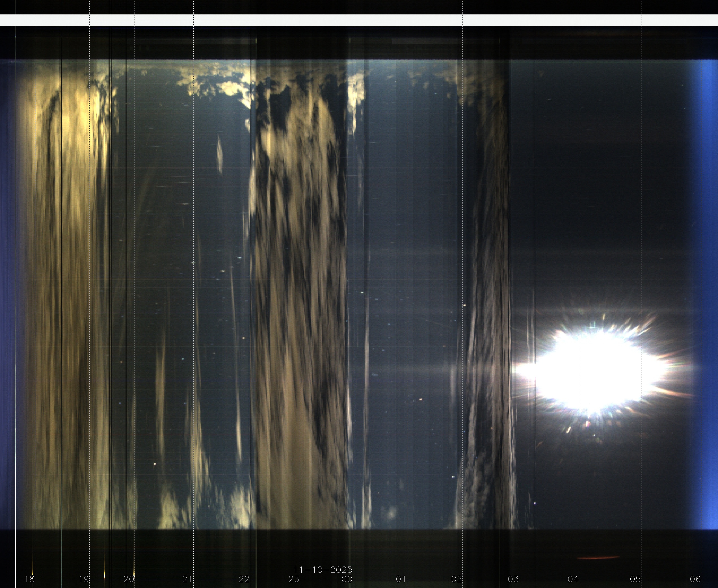Image resolution: width=718 pixels, height=588 pixels.
Task: Click the 11-10-2025 date label
Action: (x=323, y=570)
